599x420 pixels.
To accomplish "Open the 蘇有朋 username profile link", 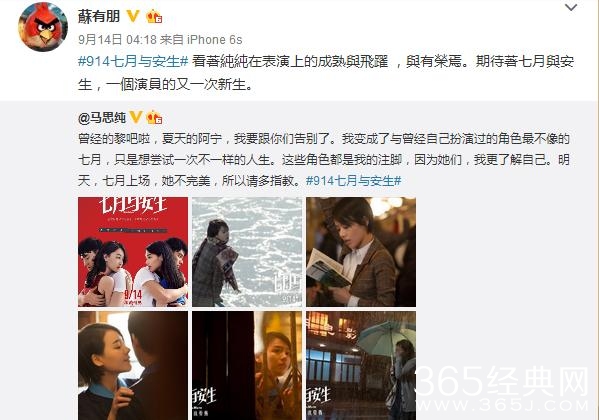I will click(x=99, y=16).
